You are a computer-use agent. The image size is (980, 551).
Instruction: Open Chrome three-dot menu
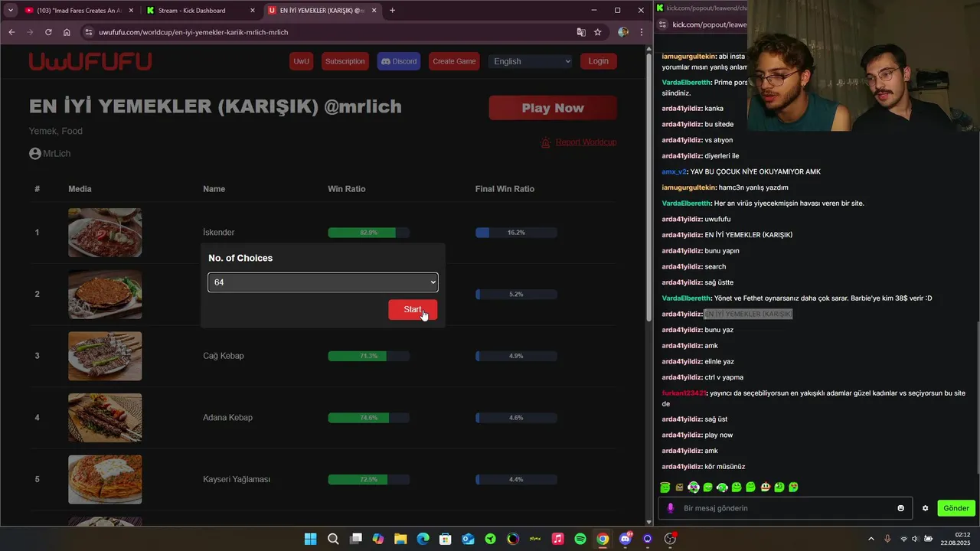642,32
